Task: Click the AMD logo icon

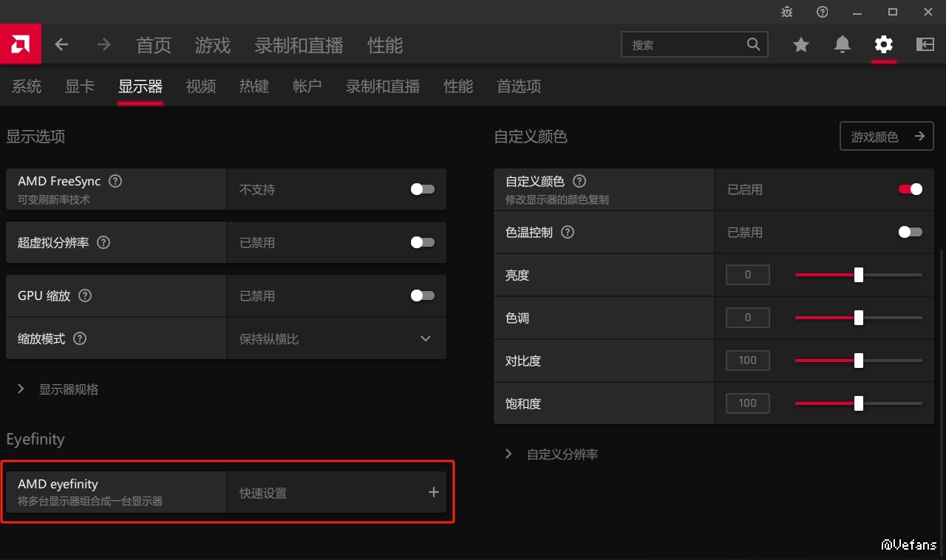Action: point(20,44)
